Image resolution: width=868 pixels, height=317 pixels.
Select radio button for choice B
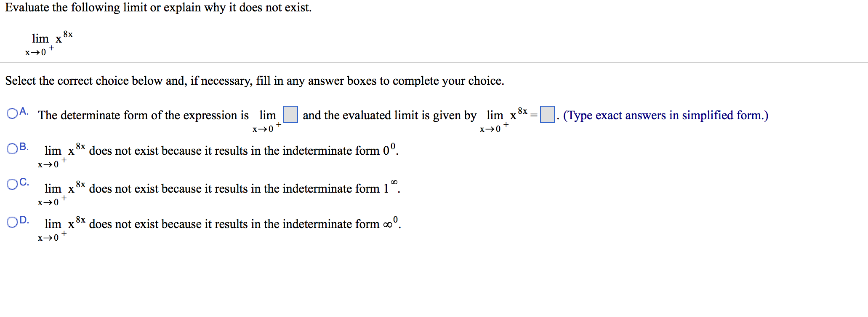coord(12,149)
